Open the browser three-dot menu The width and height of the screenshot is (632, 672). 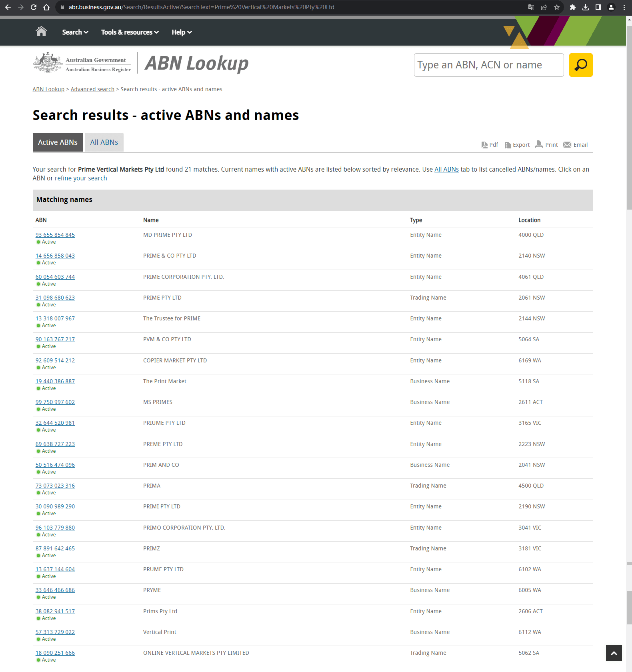coord(624,7)
